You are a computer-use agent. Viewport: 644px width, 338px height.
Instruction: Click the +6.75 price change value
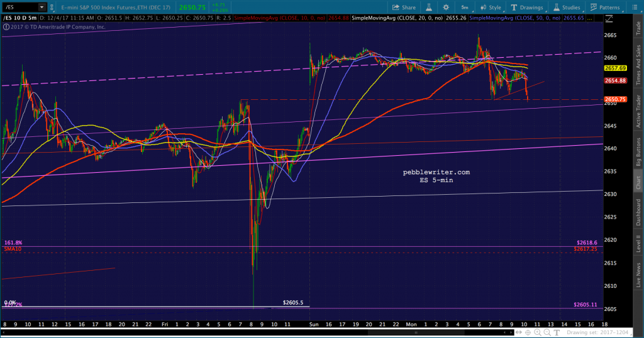(218, 5)
